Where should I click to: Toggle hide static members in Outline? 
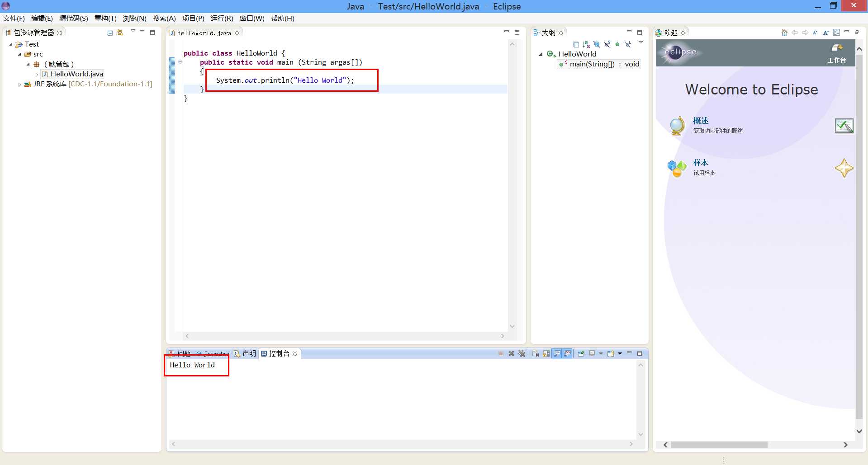607,44
